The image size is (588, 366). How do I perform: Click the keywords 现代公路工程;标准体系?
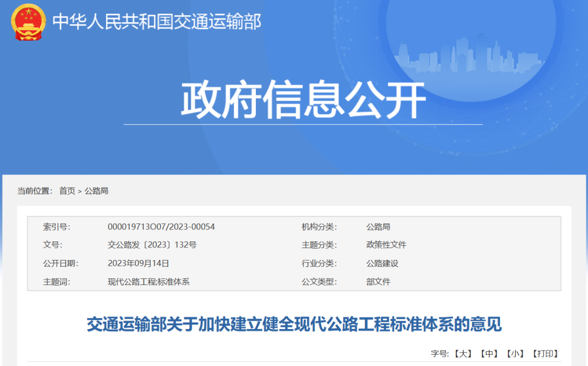[x=148, y=282]
